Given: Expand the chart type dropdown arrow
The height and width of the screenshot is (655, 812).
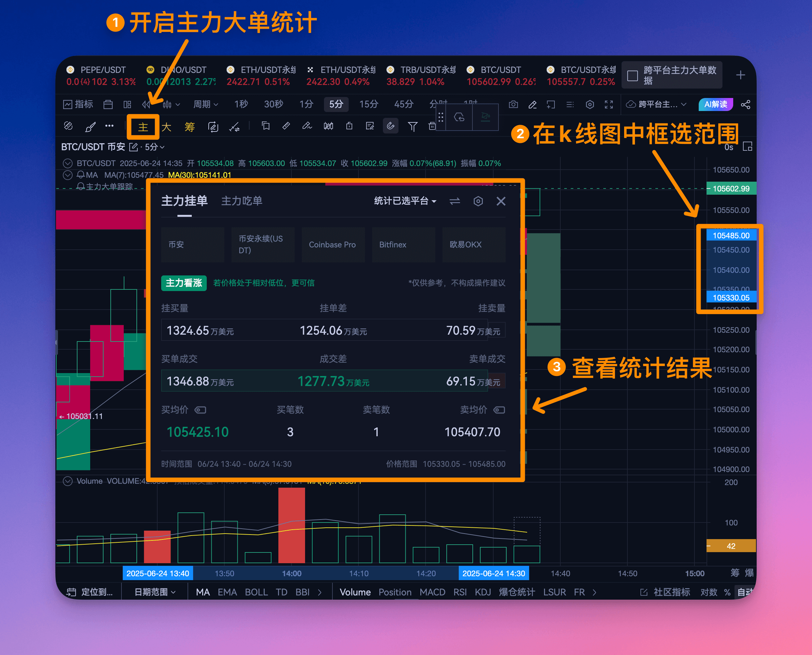Looking at the screenshot, I should (x=178, y=105).
